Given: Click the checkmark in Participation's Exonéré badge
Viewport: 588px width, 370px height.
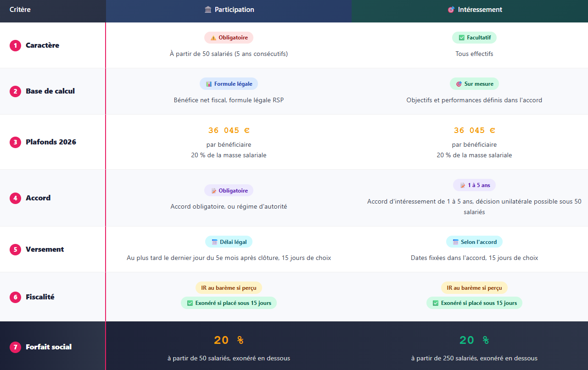Looking at the screenshot, I should coord(190,303).
